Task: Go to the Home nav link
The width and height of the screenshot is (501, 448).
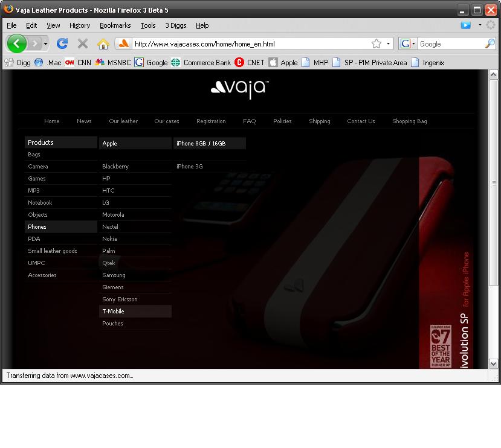Action: pyautogui.click(x=52, y=121)
